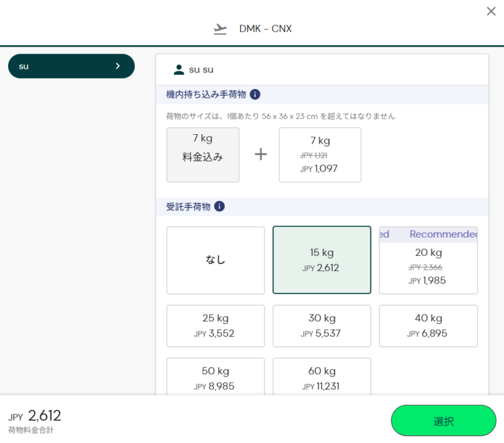
Task: Pick the 25 kg baggage option
Action: (215, 326)
